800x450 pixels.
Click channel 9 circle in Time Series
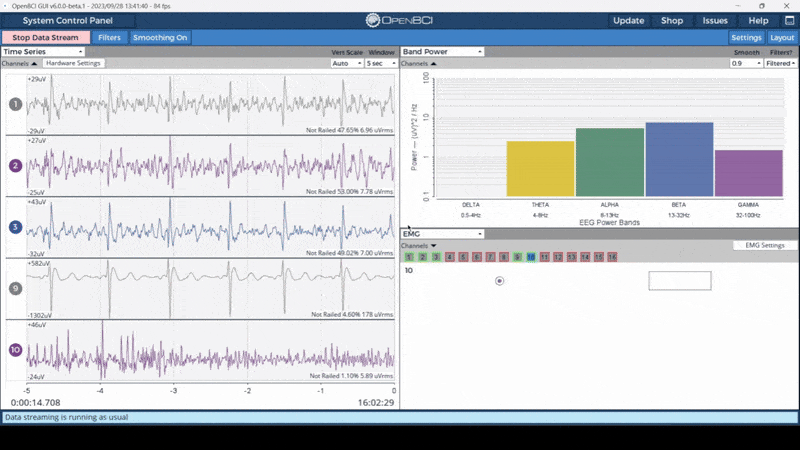point(15,289)
